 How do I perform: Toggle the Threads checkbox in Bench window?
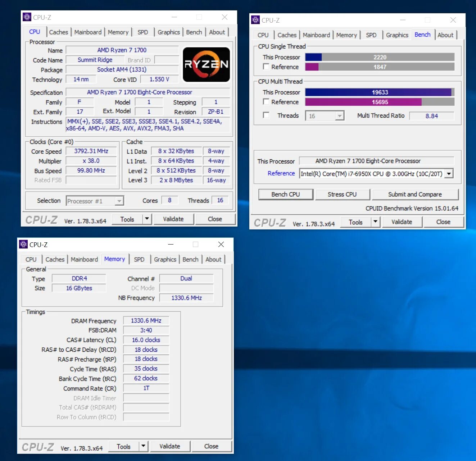click(266, 115)
